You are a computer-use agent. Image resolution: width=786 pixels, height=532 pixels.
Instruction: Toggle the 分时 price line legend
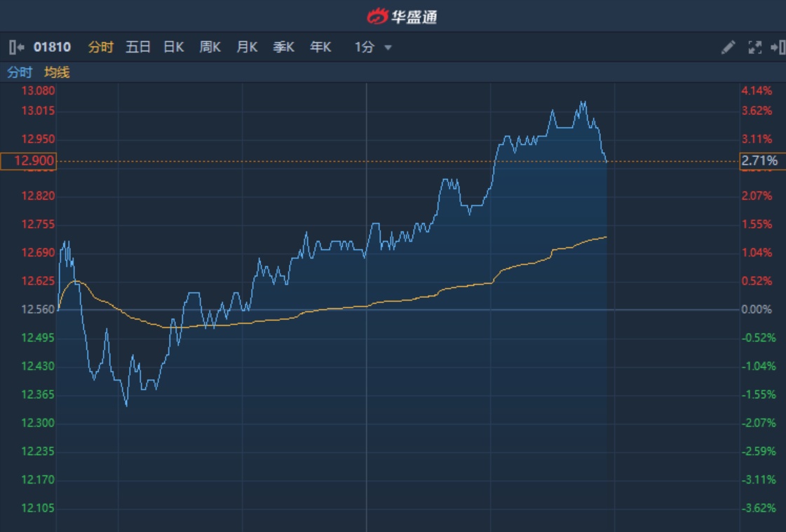[20, 72]
